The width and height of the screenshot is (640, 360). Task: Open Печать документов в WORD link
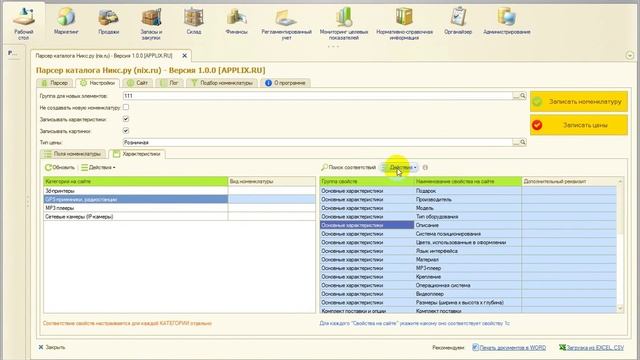509,348
